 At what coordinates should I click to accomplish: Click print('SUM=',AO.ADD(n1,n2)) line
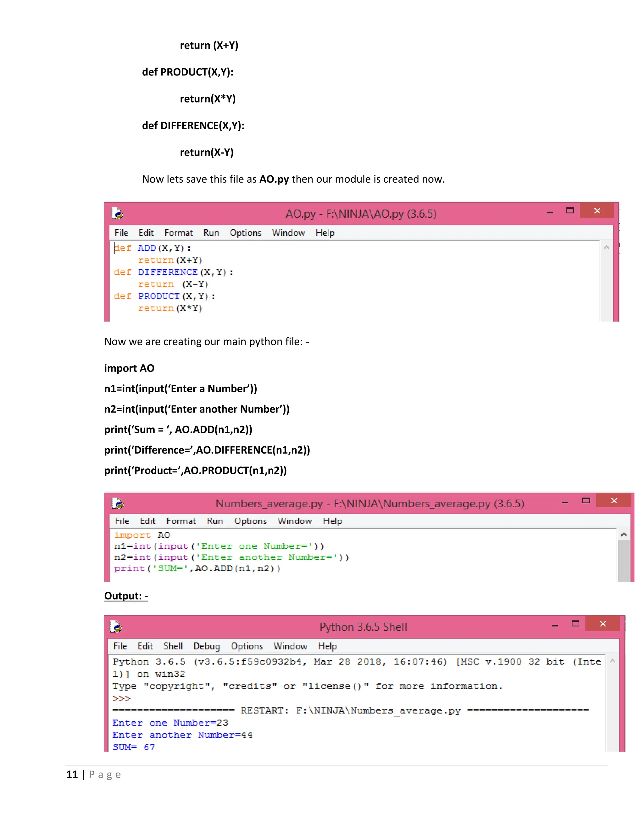(x=197, y=568)
